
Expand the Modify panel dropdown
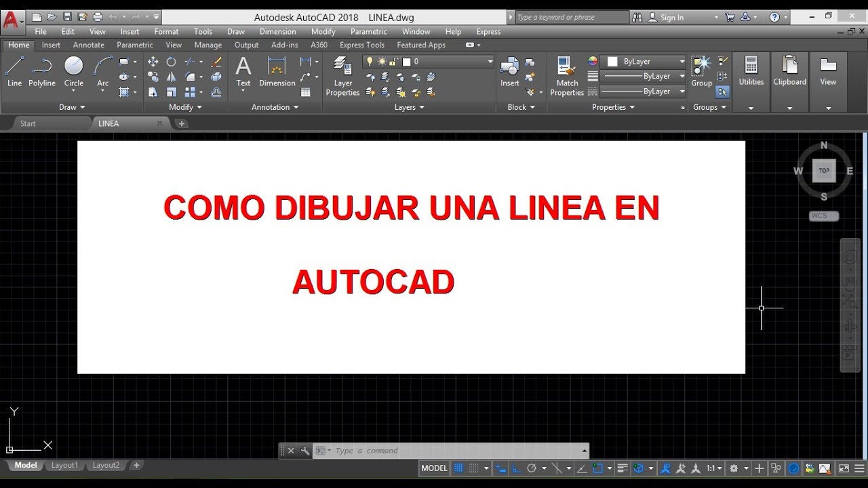pos(186,107)
